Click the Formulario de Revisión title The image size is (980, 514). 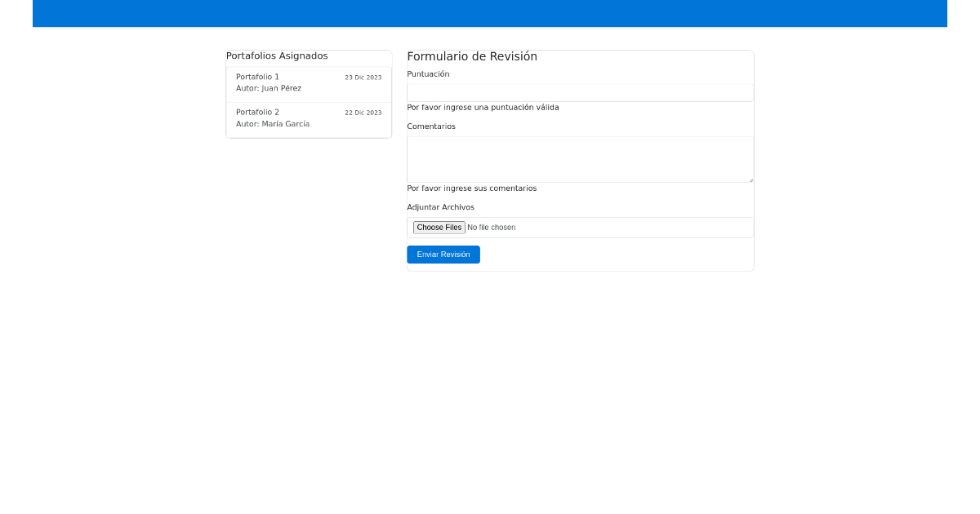[x=472, y=56]
